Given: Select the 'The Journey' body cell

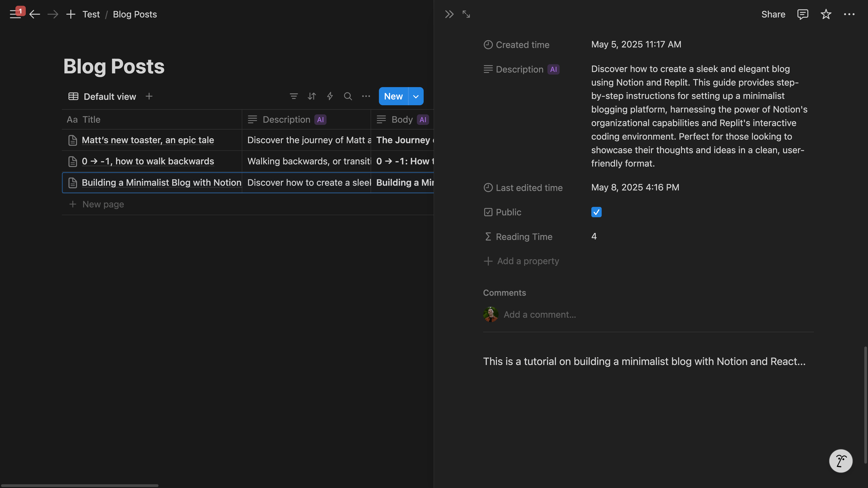Looking at the screenshot, I should (402, 140).
